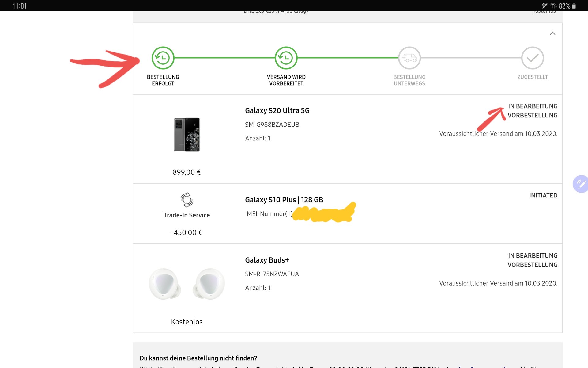This screenshot has width=588, height=368.
Task: Open the Galaxy S20 Ultra 5G thumbnail
Action: point(187,135)
